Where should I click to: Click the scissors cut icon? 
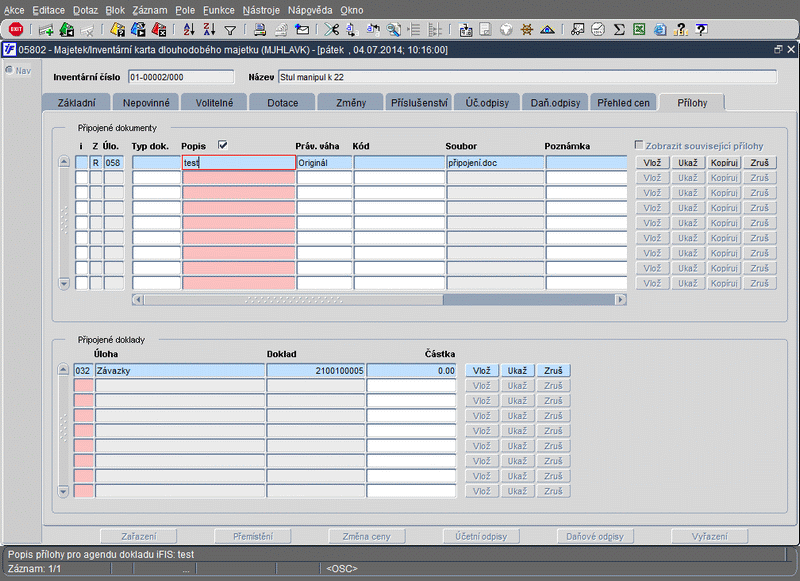331,29
